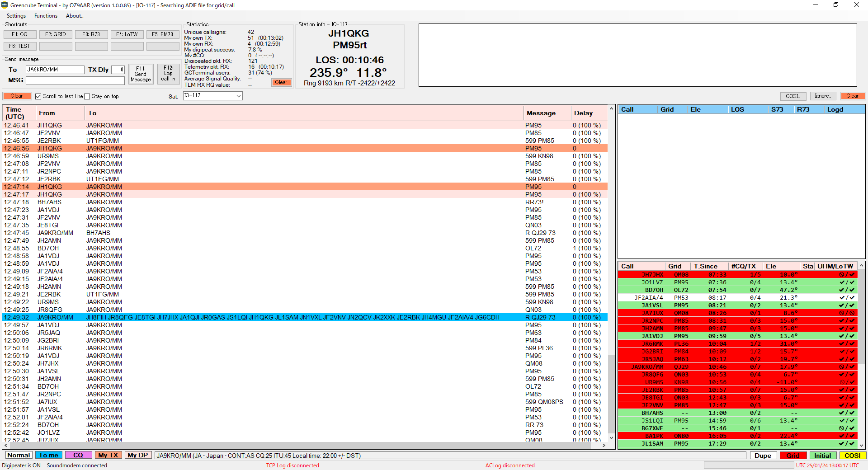Click the F1: CQ shortcut button

[20, 34]
